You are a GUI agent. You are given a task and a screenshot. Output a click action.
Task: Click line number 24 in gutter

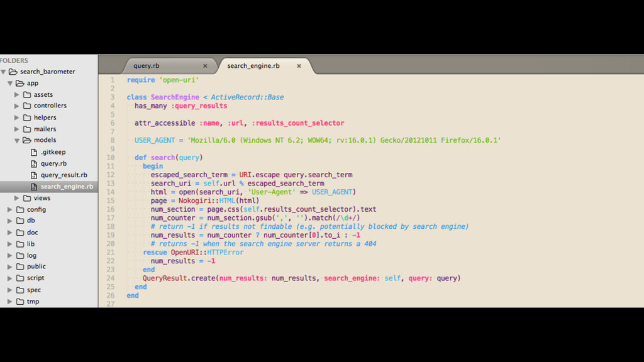point(111,278)
